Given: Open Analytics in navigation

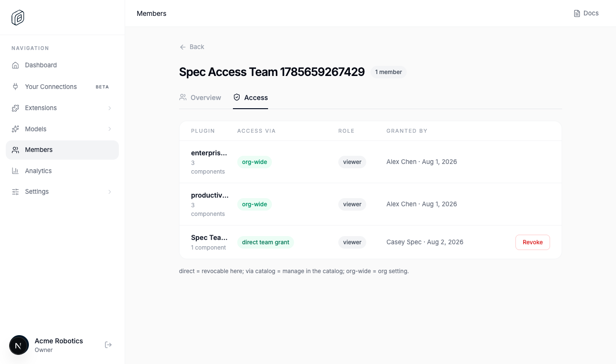Looking at the screenshot, I should click(62, 171).
